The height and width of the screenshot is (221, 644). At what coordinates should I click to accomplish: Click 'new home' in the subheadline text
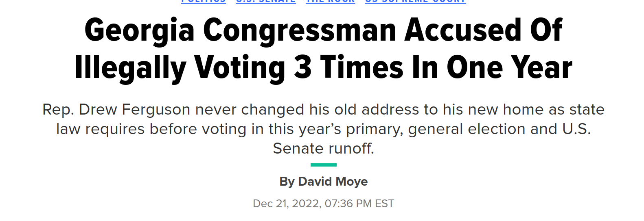[x=506, y=110]
